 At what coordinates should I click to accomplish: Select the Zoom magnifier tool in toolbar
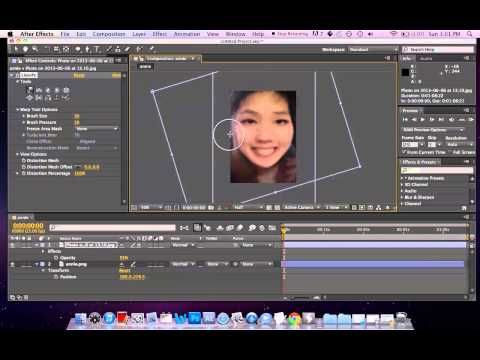35,49
